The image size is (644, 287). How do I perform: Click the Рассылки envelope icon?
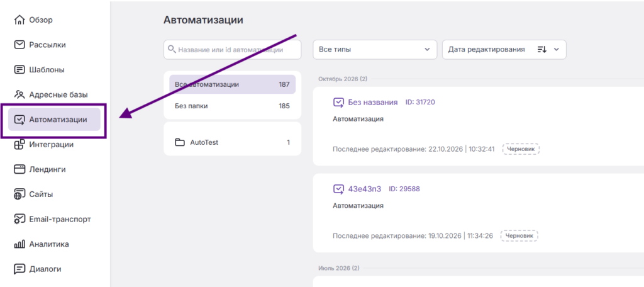click(19, 45)
